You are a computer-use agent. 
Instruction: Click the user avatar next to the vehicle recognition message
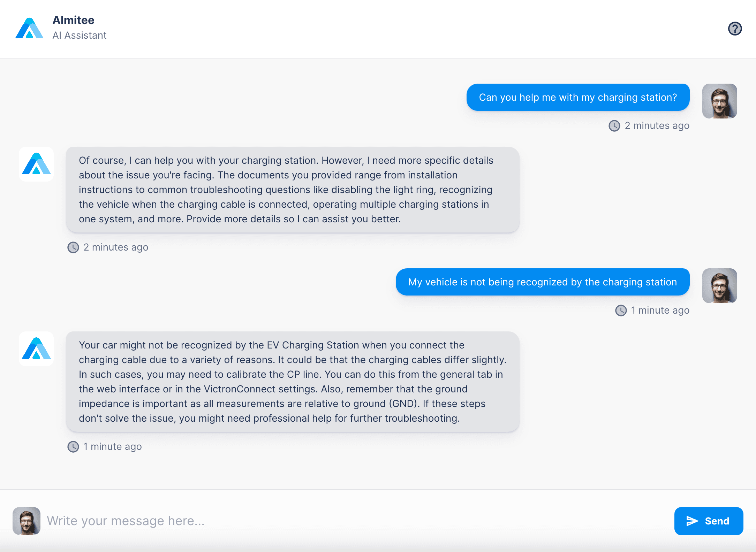pyautogui.click(x=719, y=285)
